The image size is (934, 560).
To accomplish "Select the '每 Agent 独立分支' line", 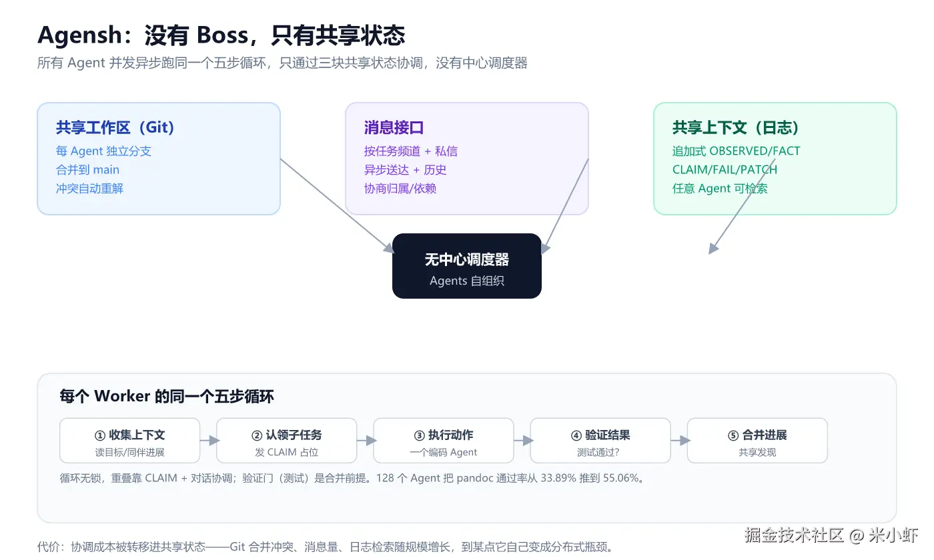I will (103, 151).
